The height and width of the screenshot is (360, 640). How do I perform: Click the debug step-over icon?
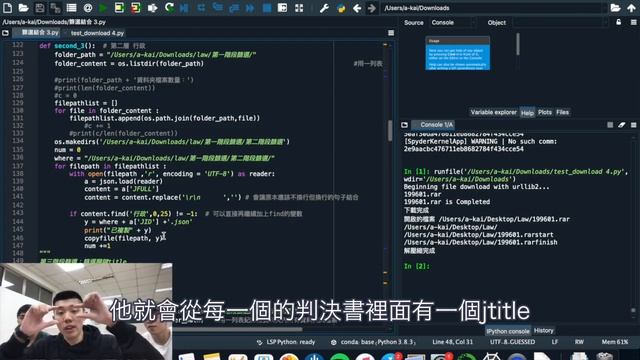(x=201, y=8)
